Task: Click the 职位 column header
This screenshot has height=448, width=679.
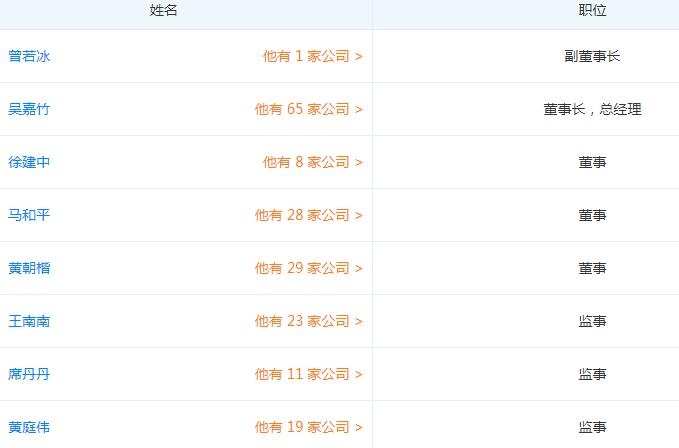Action: [592, 10]
